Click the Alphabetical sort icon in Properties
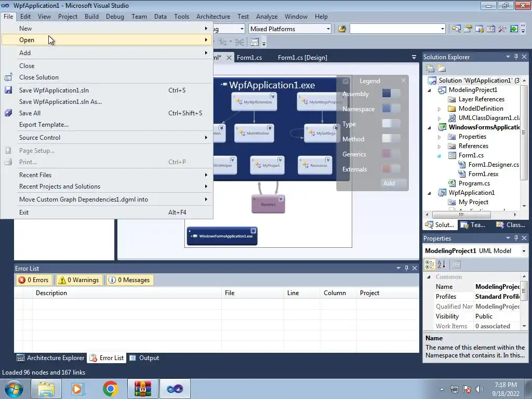This screenshot has width=532, height=399. point(442,264)
